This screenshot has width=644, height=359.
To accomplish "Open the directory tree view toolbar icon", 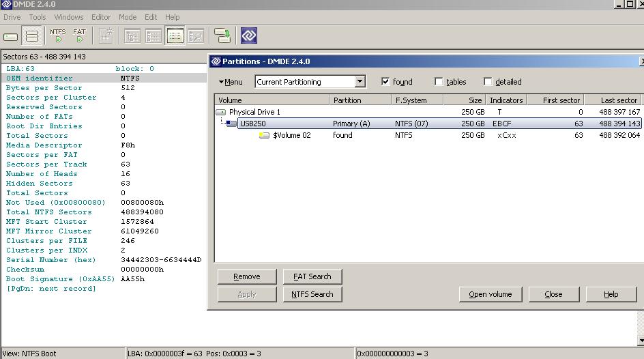I will pyautogui.click(x=132, y=36).
